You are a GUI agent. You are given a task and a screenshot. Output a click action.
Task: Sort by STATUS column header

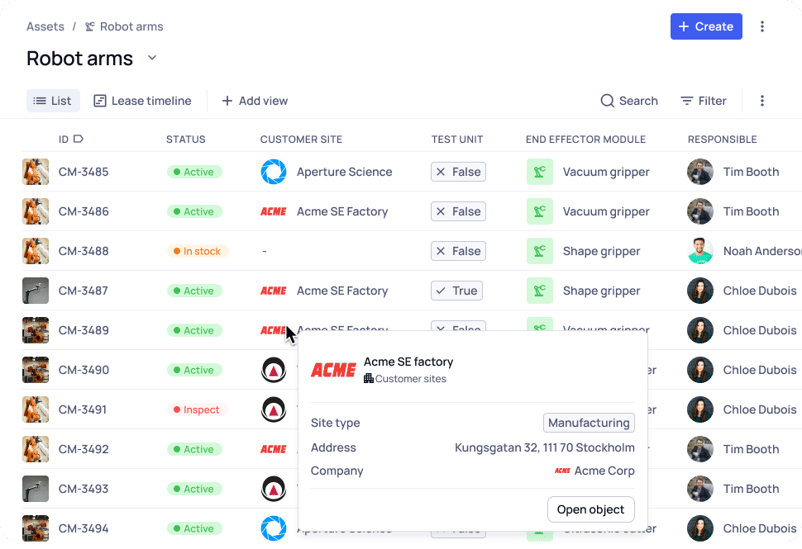[186, 139]
